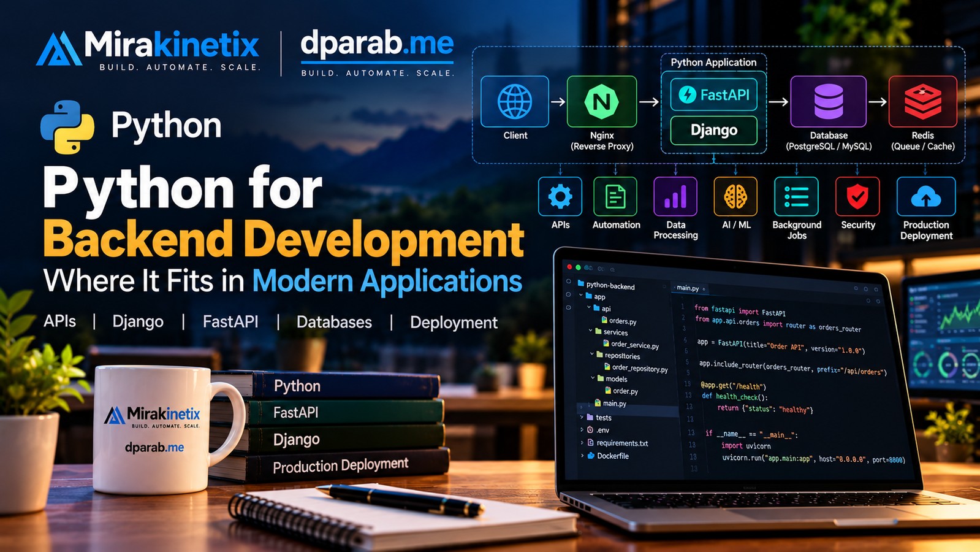Click the Background Jobs list icon
This screenshot has height=552, width=980.
tap(796, 196)
